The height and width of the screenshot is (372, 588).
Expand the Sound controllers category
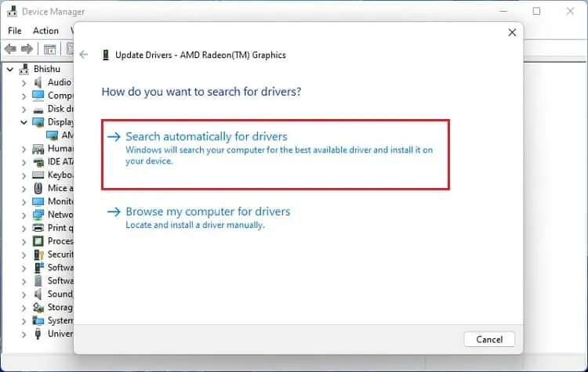24,294
